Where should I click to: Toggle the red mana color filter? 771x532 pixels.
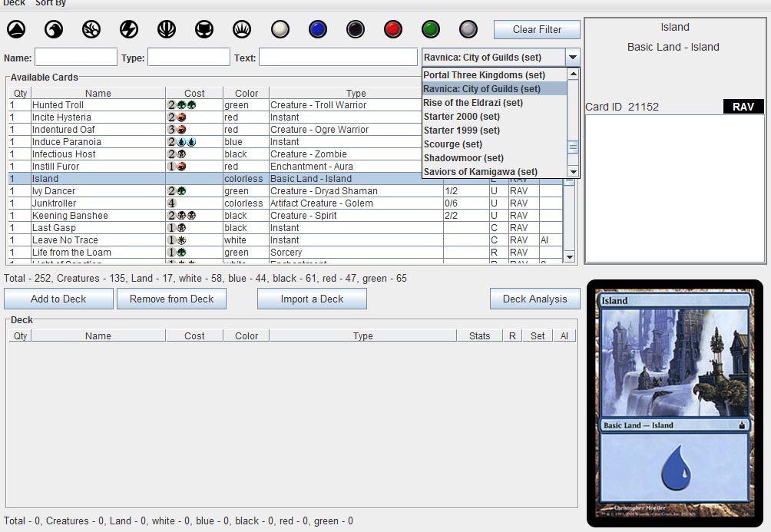393,29
